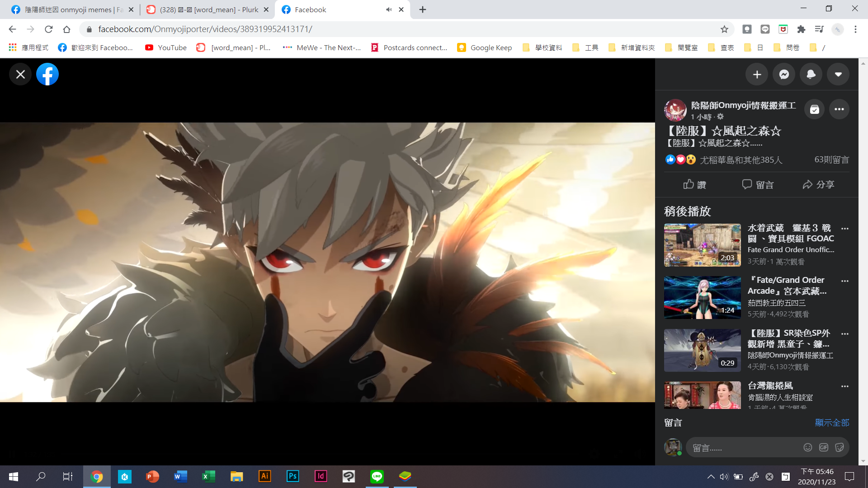Bookmark this page with the star icon

coord(724,29)
